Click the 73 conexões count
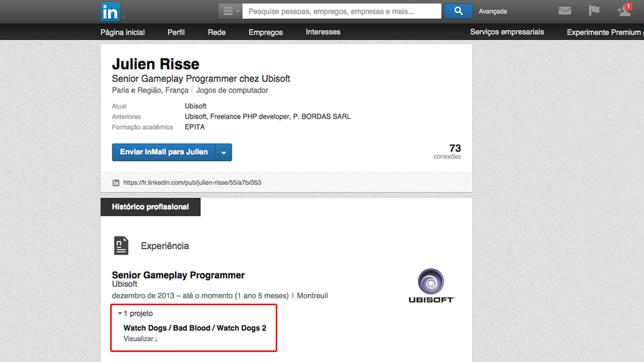 pos(447,151)
